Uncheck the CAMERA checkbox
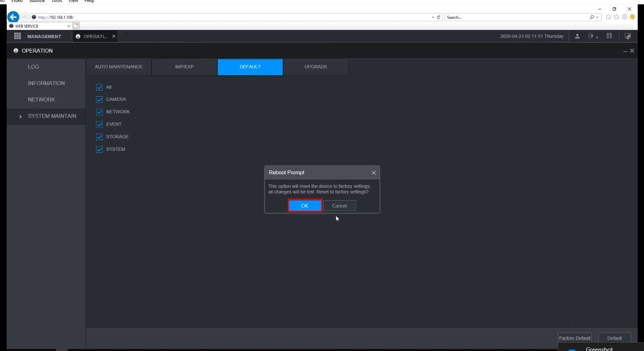Image resolution: width=644 pixels, height=351 pixels. [x=99, y=99]
